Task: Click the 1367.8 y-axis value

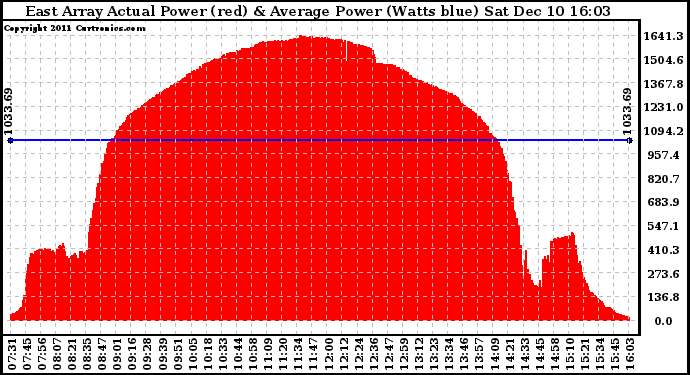Action: pos(664,84)
